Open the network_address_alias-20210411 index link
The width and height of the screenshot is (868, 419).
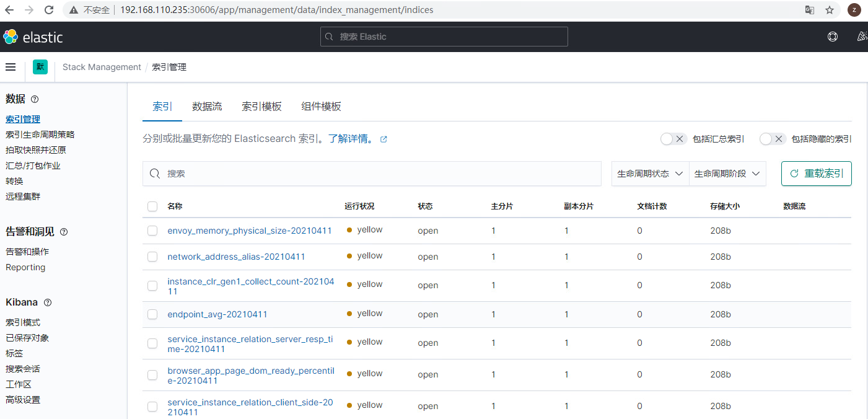click(x=236, y=257)
